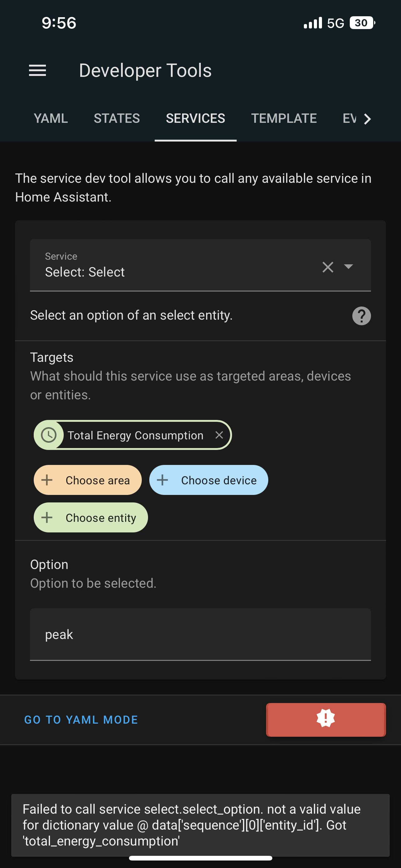Image resolution: width=401 pixels, height=868 pixels.
Task: Click the plus icon on Choose area
Action: point(47,480)
